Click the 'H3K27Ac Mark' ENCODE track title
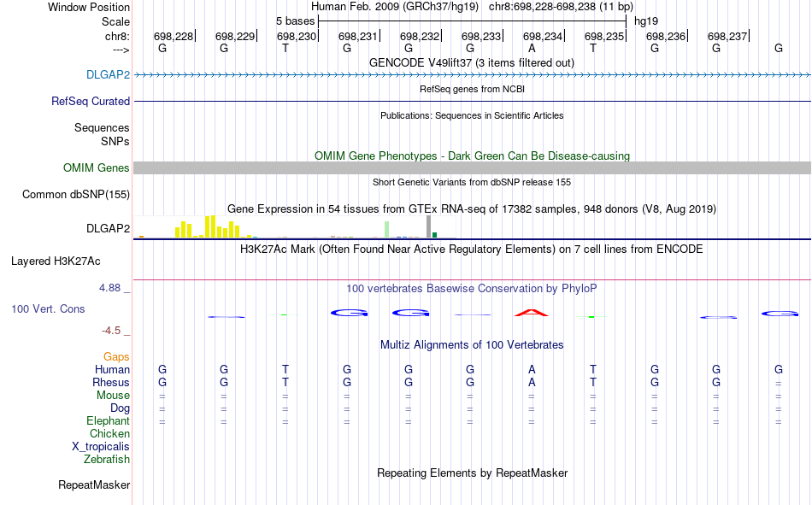The height and width of the screenshot is (505, 812). coord(471,250)
